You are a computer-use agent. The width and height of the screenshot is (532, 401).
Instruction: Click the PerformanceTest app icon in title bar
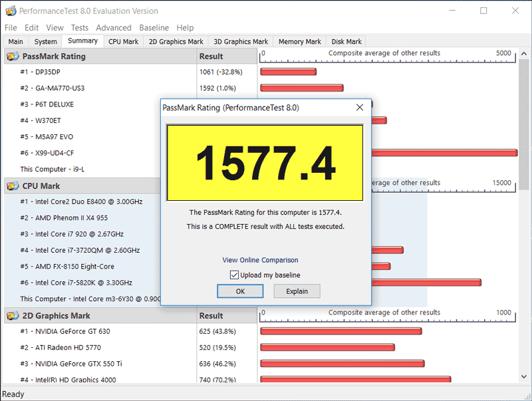pyautogui.click(x=11, y=11)
